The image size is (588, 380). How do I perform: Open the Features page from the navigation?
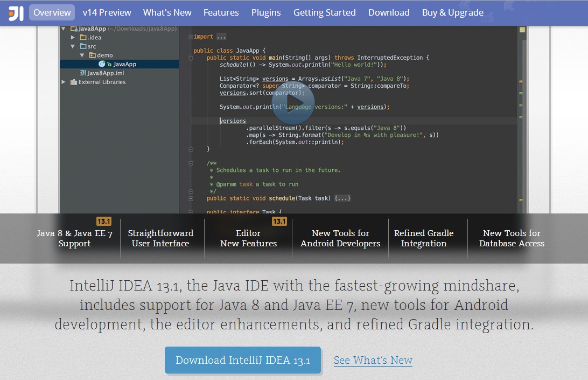pyautogui.click(x=221, y=12)
